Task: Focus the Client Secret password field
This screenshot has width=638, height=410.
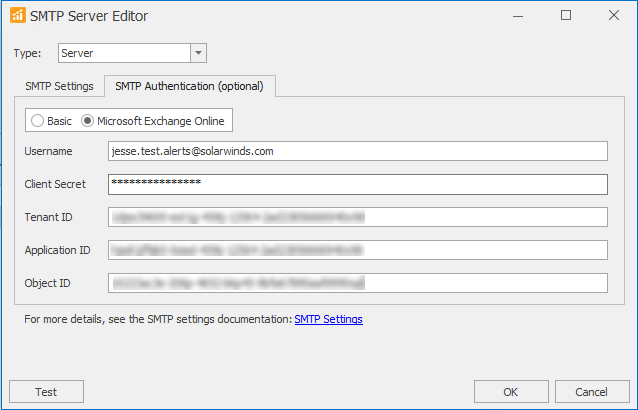Action: click(357, 184)
